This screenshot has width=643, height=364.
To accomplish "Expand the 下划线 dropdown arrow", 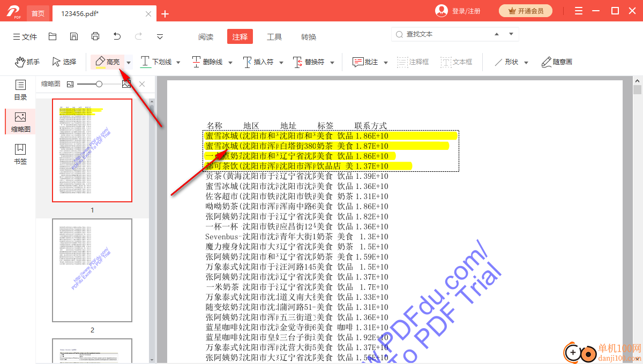I will [178, 63].
